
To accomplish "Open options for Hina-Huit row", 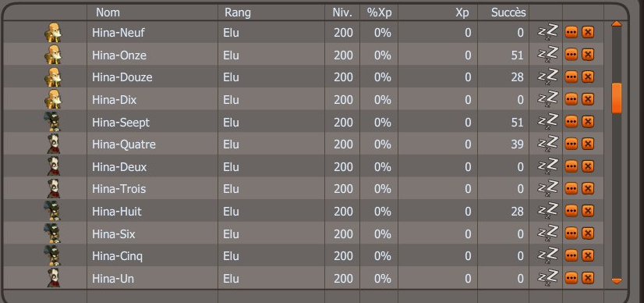I will [571, 212].
